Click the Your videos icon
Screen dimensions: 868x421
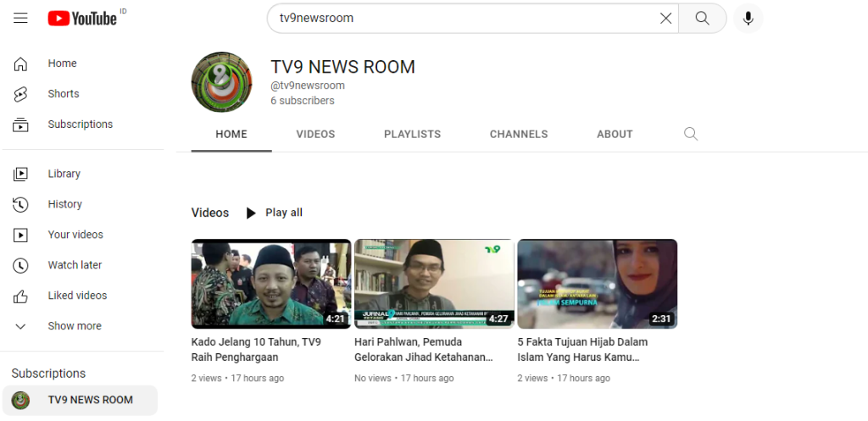[x=20, y=235]
